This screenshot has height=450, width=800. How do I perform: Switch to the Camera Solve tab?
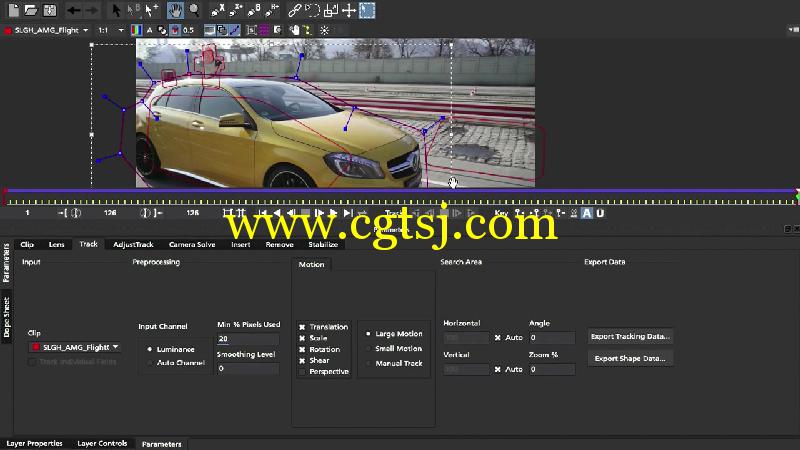click(192, 244)
